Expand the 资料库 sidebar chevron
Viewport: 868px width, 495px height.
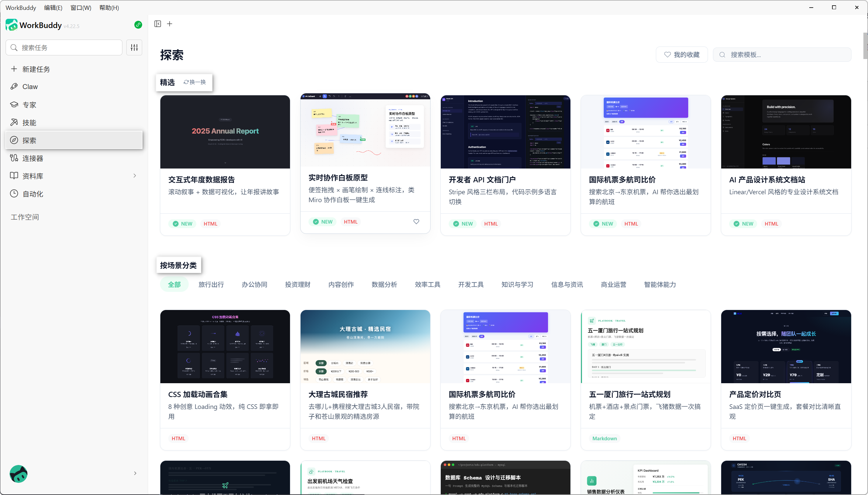(135, 176)
